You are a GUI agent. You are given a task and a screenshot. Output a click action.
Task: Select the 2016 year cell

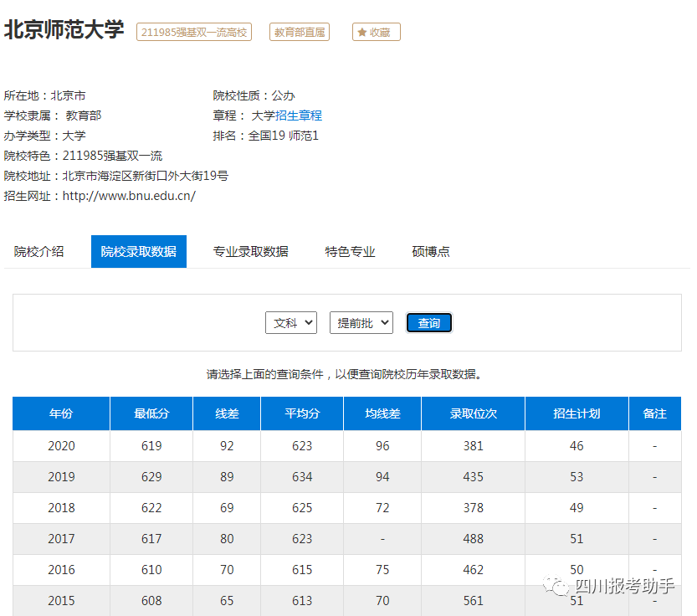[x=61, y=570]
